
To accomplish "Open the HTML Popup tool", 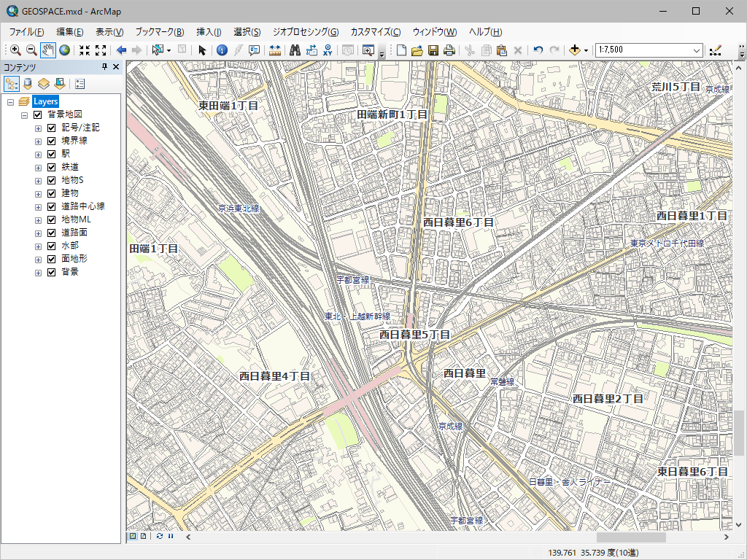I will pyautogui.click(x=254, y=50).
